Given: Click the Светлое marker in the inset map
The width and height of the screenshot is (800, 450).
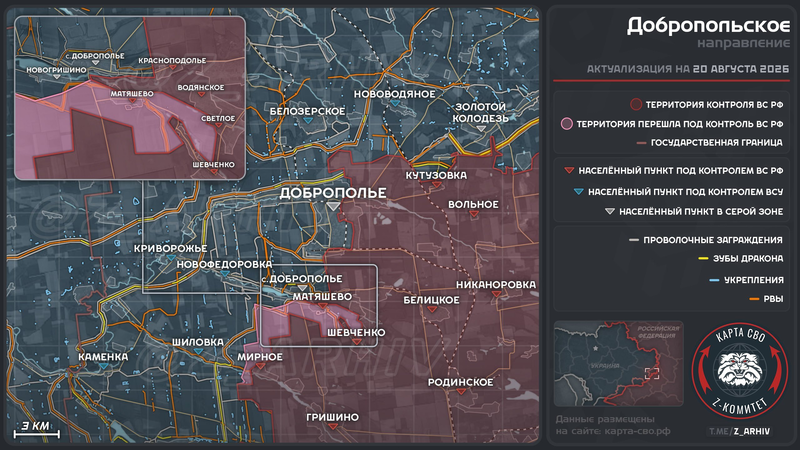Looking at the screenshot, I should point(218,126).
